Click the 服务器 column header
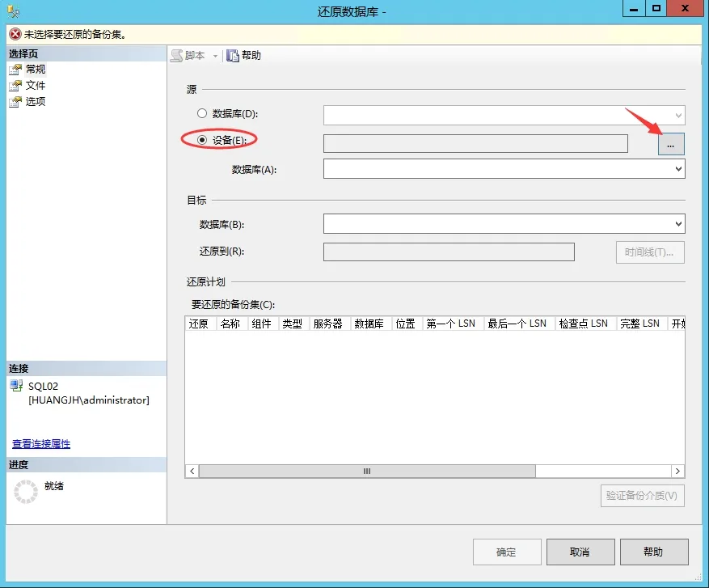The image size is (709, 588). pos(330,324)
